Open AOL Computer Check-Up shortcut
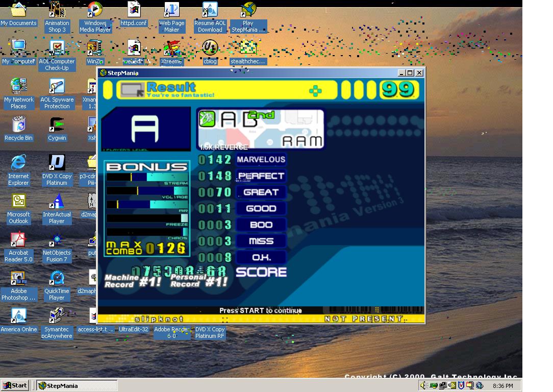Viewport: 553px width, 392px height. pyautogui.click(x=57, y=56)
